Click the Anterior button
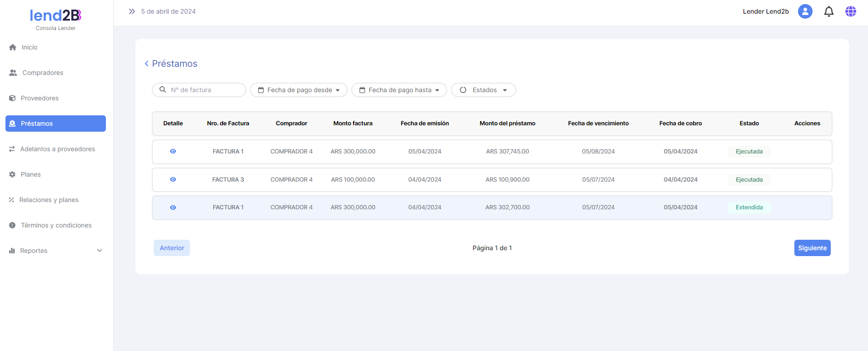This screenshot has height=351, width=868. 172,248
